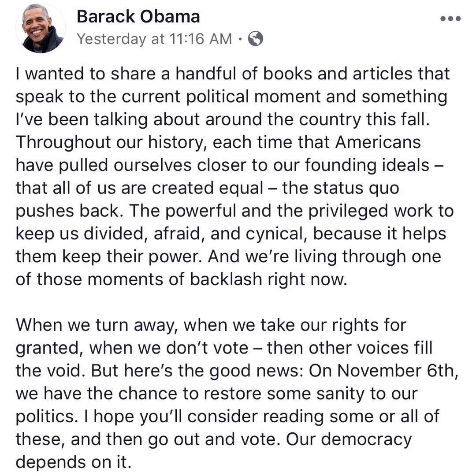Click the final line 'depends on it.'
This screenshot has height=476, width=476.
(73, 462)
